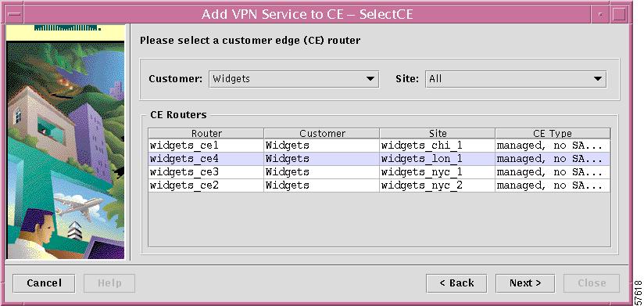Minimize the window using title bar dot button
The height and width of the screenshot is (306, 644).
pos(600,15)
